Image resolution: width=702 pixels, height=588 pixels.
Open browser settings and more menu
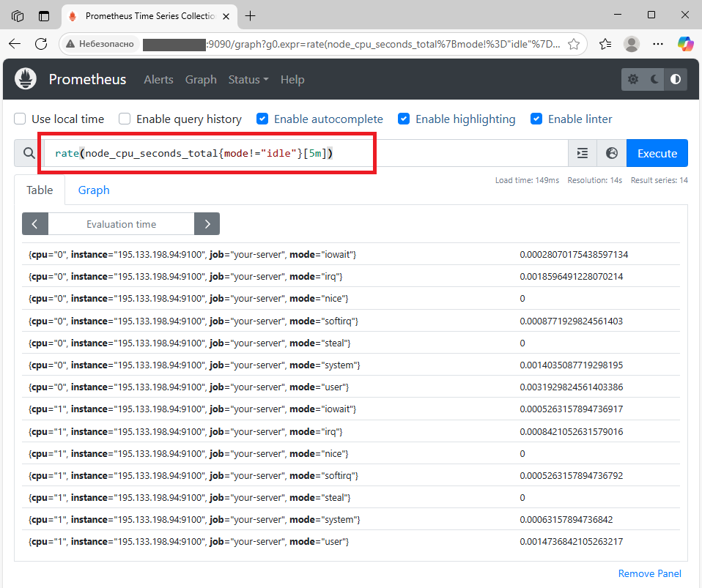coord(658,44)
